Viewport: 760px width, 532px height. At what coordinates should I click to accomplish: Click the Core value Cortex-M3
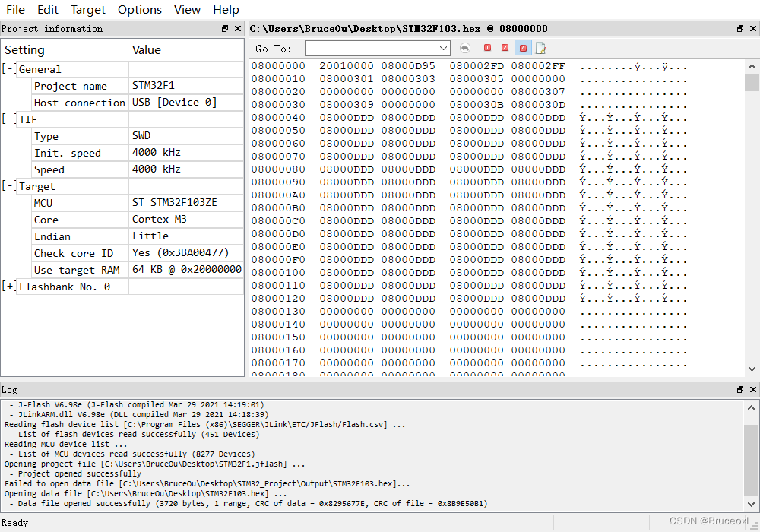click(160, 220)
